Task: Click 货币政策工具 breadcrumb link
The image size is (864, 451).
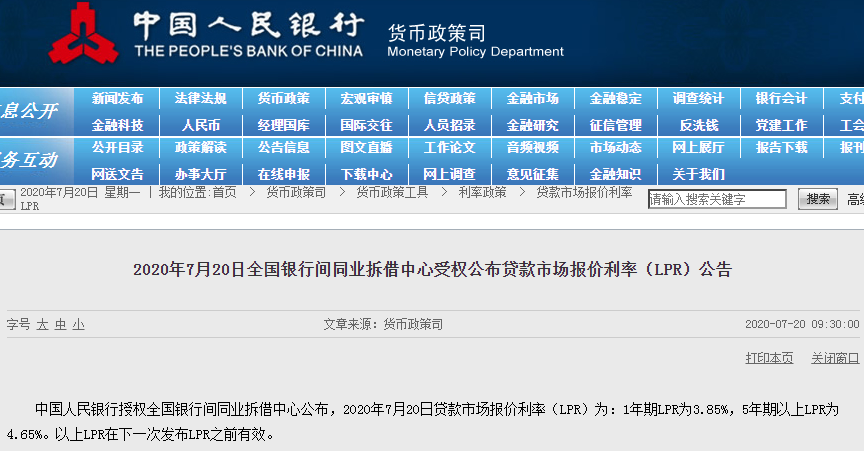Action: 392,192
